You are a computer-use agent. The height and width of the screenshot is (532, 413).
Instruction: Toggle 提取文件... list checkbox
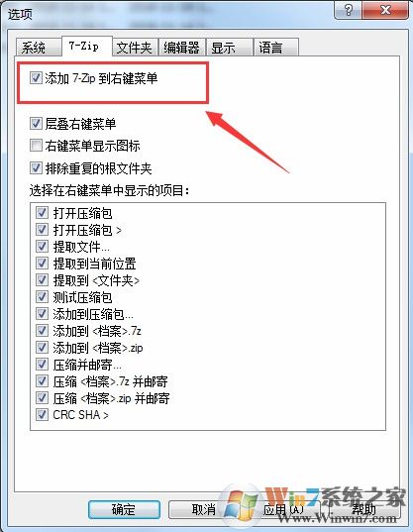tap(42, 247)
